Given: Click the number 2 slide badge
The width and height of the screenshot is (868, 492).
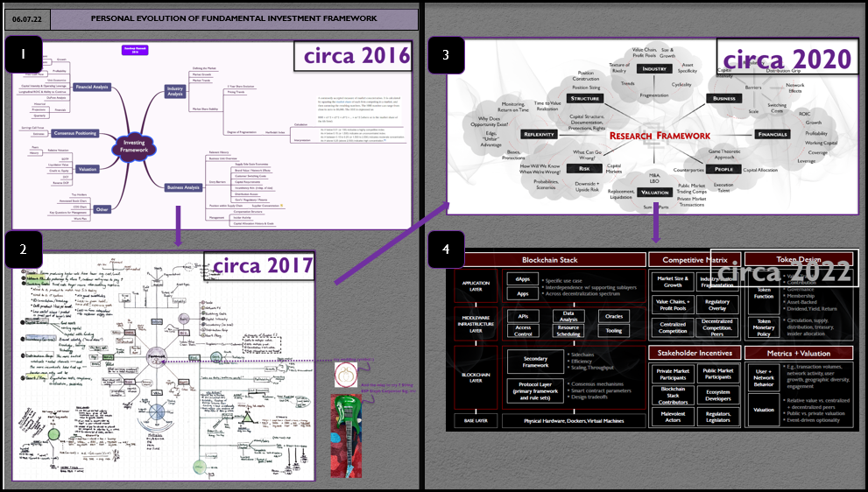Looking at the screenshot, I should 24,250.
